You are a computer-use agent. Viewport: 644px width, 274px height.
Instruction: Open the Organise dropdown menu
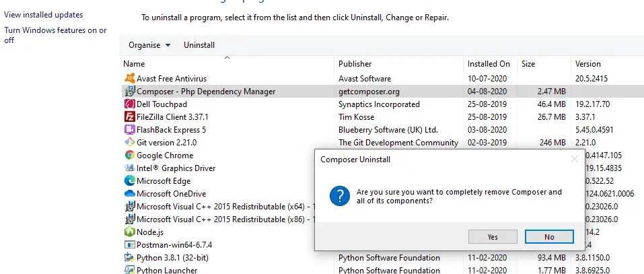(x=149, y=45)
